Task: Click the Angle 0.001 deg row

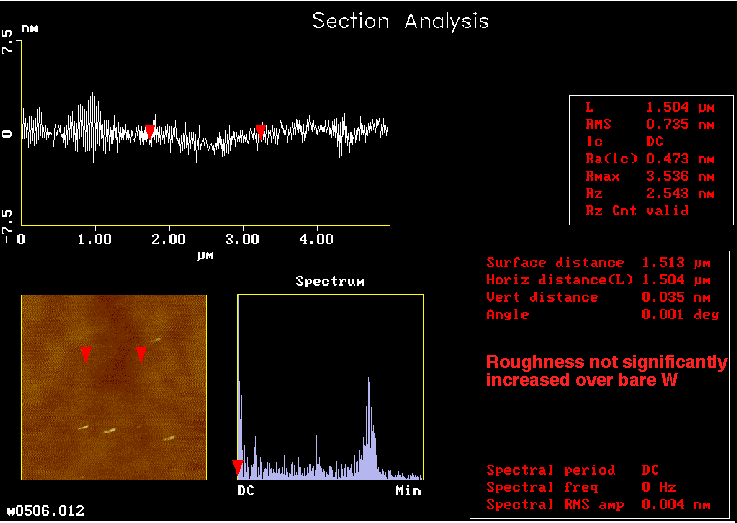Action: [603, 314]
